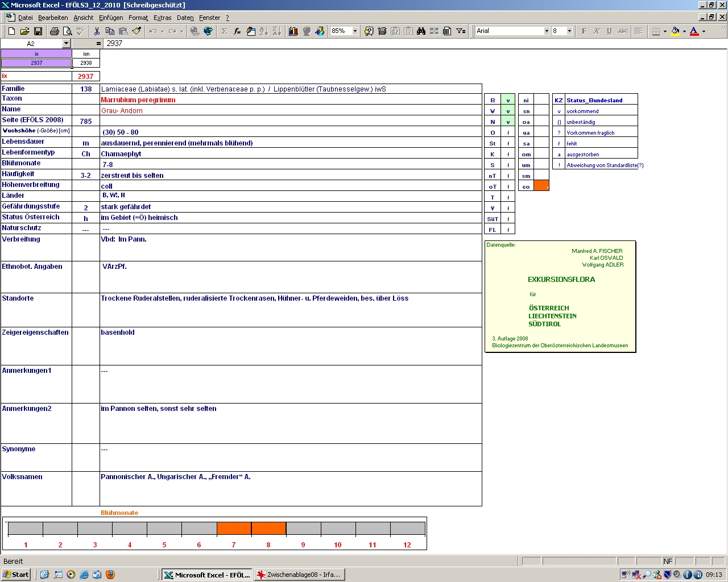Switch to Zwischenablage08 taskbar window
The height and width of the screenshot is (582, 728).
pos(299,575)
